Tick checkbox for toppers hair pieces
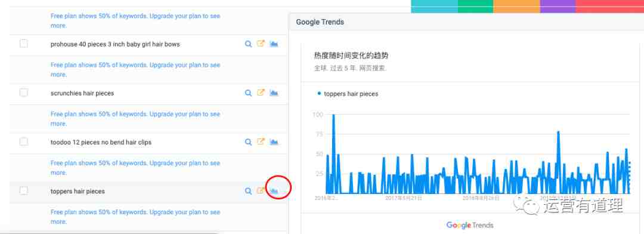The image size is (644, 234). click(x=24, y=190)
